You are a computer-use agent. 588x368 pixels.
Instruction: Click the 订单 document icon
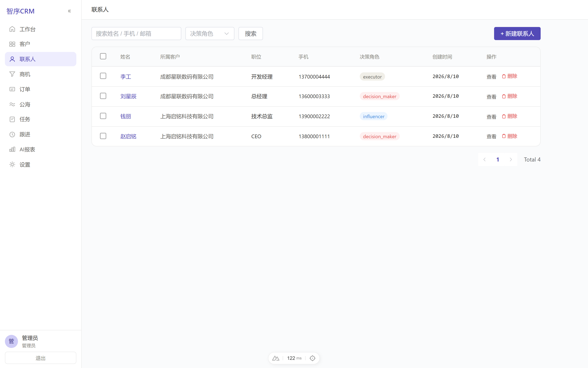pyautogui.click(x=12, y=89)
